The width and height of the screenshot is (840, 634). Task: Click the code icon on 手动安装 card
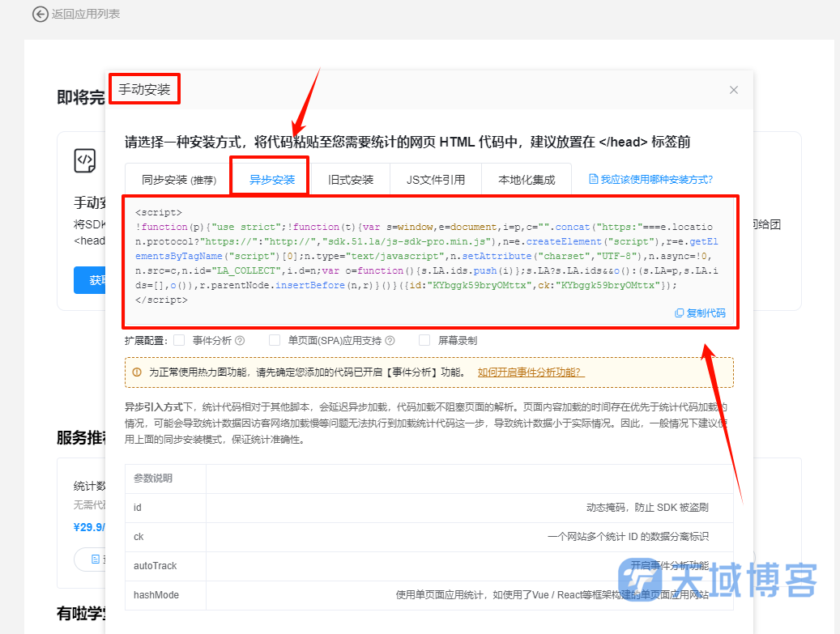pos(84,160)
